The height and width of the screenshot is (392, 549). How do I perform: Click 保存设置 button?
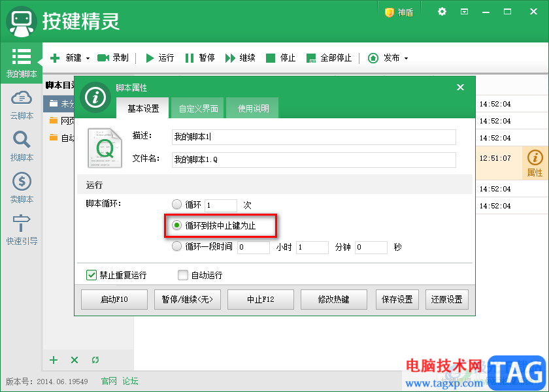pyautogui.click(x=397, y=300)
